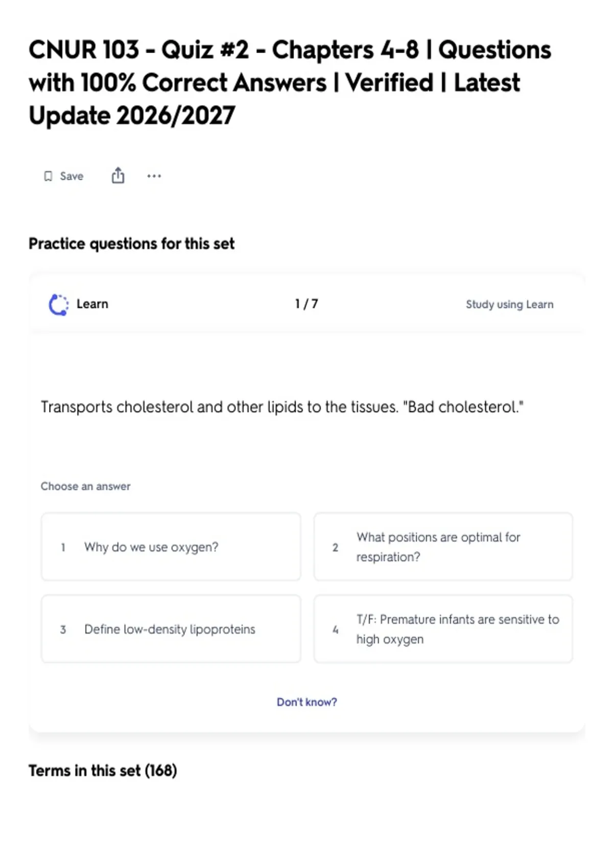
Task: Select answer Why do we use oxygen?
Action: pos(171,547)
